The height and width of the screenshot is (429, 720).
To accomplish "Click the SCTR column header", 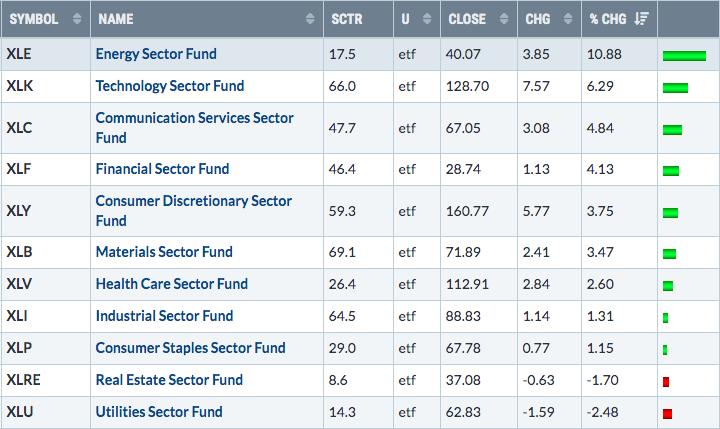I will [349, 19].
